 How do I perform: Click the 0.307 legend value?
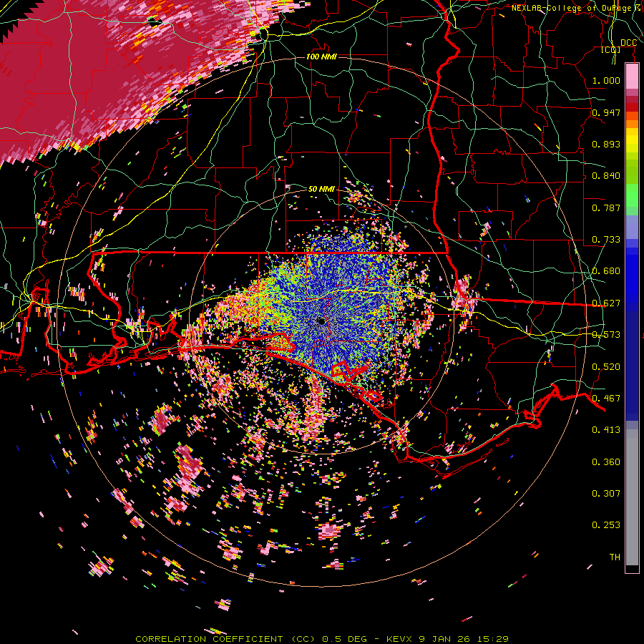point(606,494)
